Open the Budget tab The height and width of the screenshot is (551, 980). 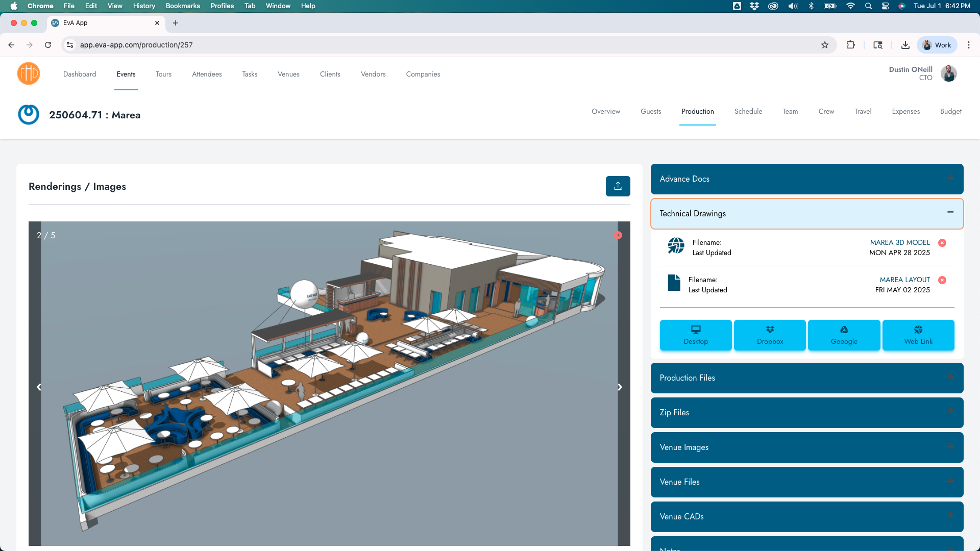pos(951,111)
